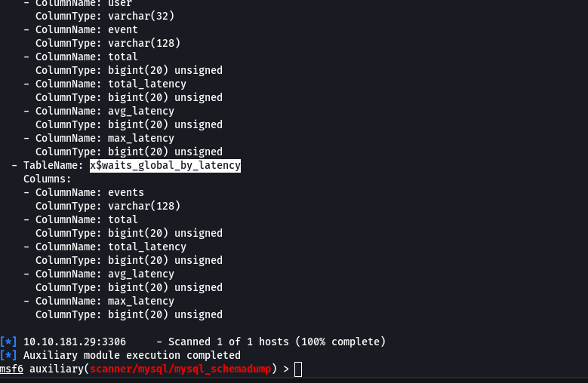Click the last total_latency column name
Viewport: 588px width, 383px height.
point(147,247)
